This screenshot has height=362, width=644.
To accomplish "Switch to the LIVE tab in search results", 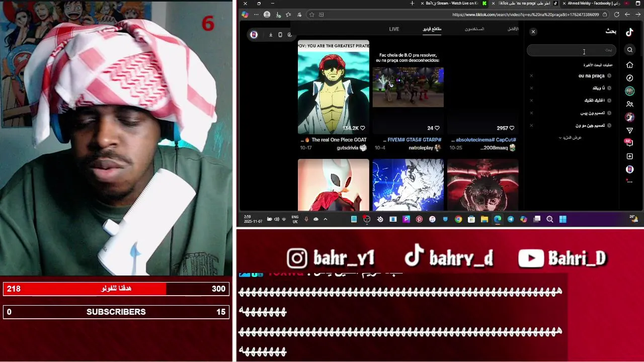I will [394, 29].
